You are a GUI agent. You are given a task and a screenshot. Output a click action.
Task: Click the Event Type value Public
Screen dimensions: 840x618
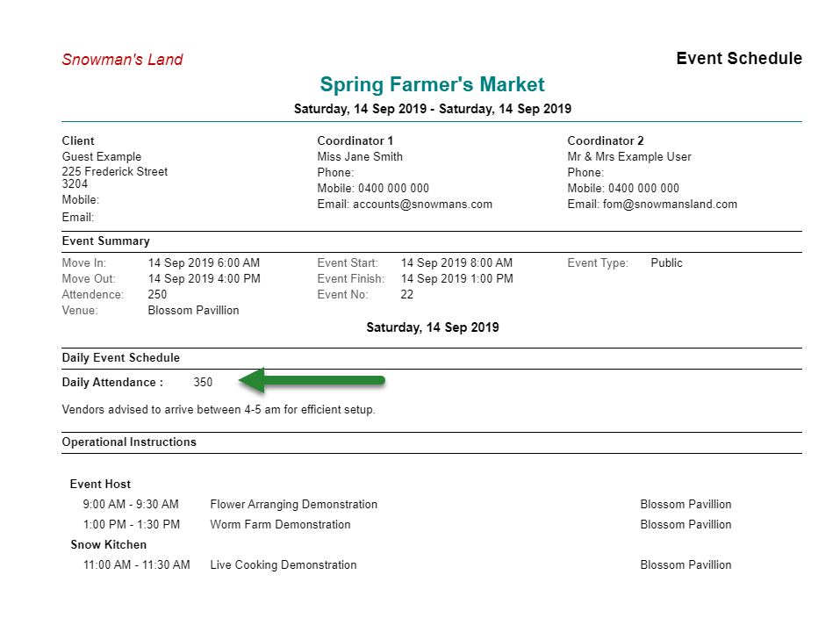point(666,262)
